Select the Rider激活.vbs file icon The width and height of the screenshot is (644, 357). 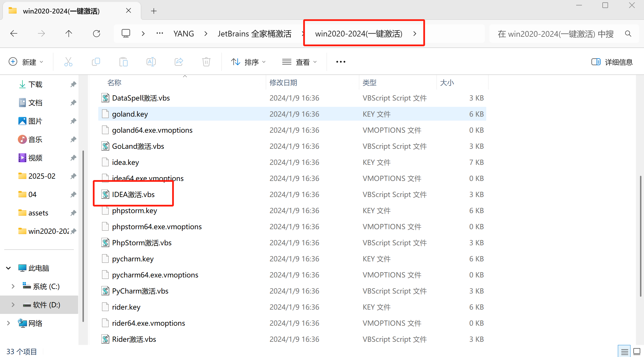(x=105, y=339)
